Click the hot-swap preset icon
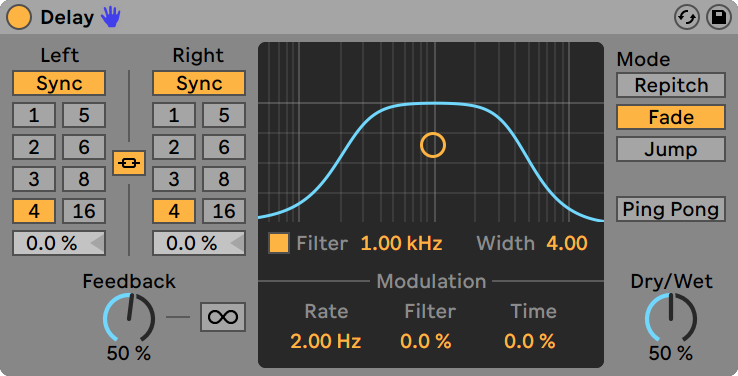 (x=687, y=17)
